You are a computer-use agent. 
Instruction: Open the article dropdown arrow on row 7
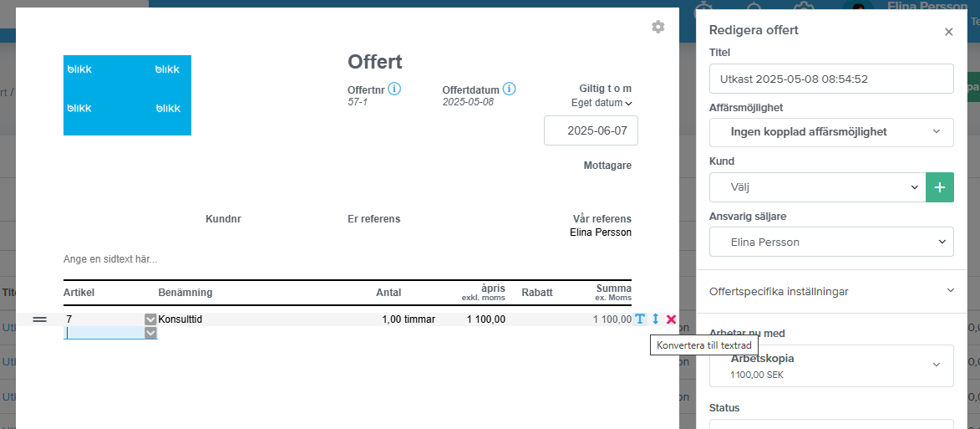point(150,319)
